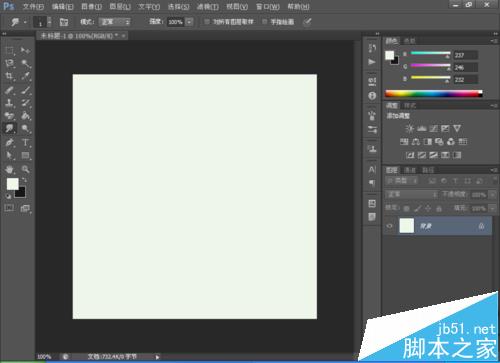
Task: Select the Rectangle shape tool
Action: 25,155
